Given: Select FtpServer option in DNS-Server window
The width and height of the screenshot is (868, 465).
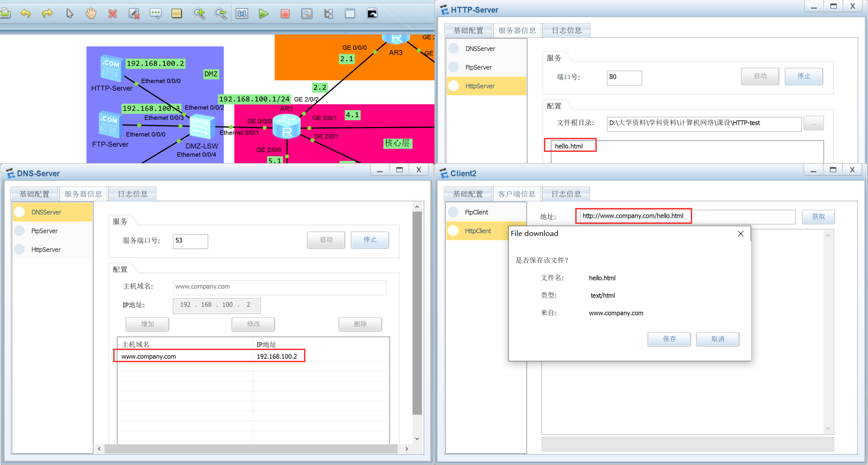Looking at the screenshot, I should pyautogui.click(x=53, y=231).
